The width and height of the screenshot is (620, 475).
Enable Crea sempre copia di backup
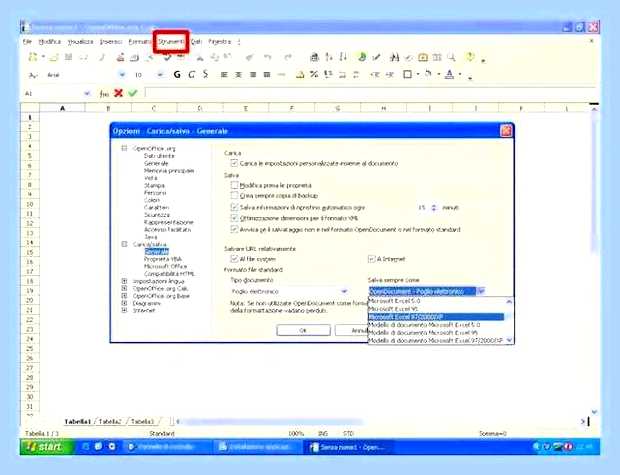234,195
